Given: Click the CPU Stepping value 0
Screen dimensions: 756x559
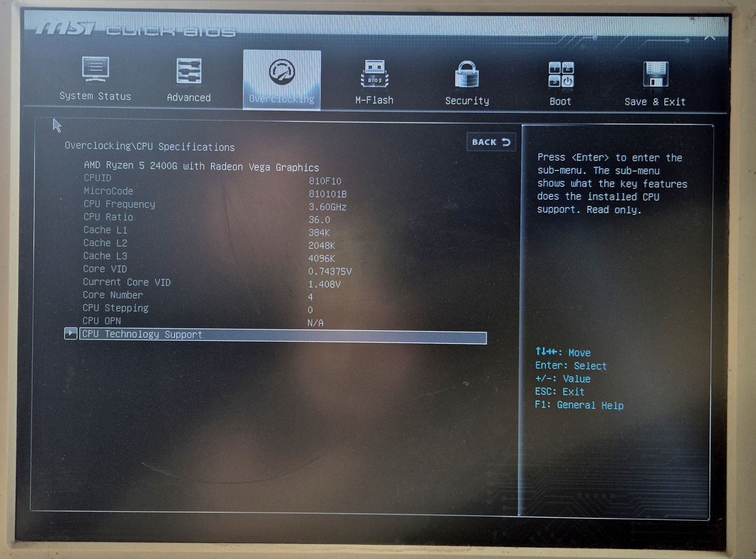Looking at the screenshot, I should [x=310, y=310].
